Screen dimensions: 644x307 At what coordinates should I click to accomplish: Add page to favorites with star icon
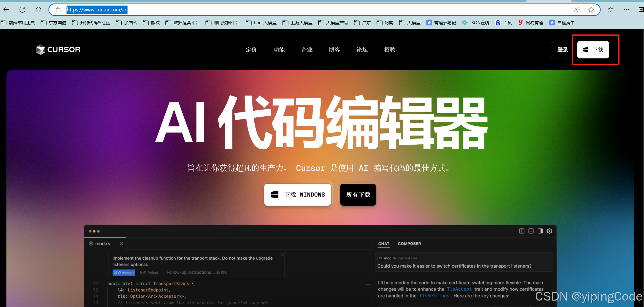(x=591, y=10)
